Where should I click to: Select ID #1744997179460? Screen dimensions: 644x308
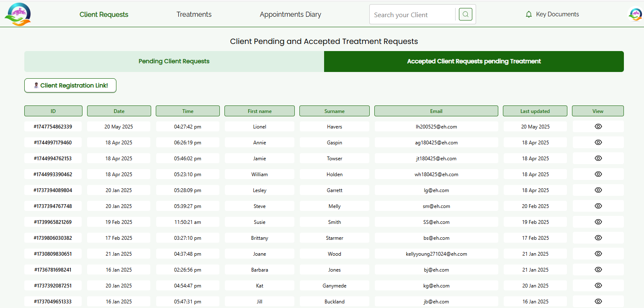[53, 143]
